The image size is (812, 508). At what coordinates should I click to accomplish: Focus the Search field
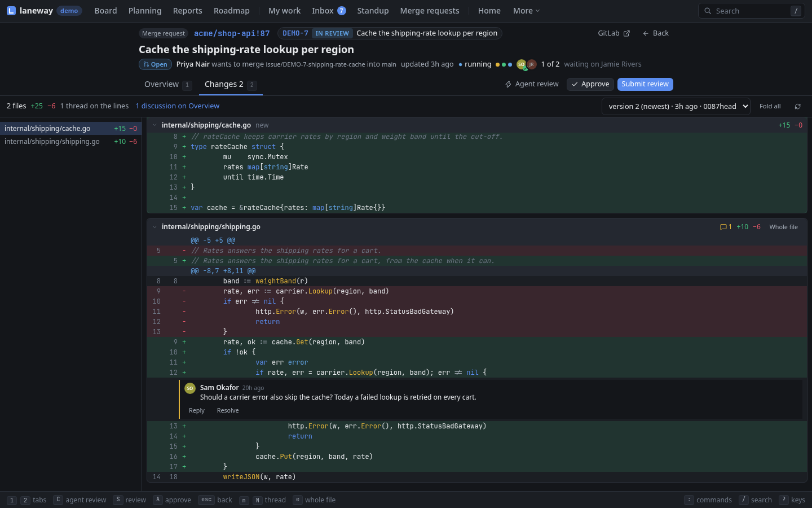751,11
